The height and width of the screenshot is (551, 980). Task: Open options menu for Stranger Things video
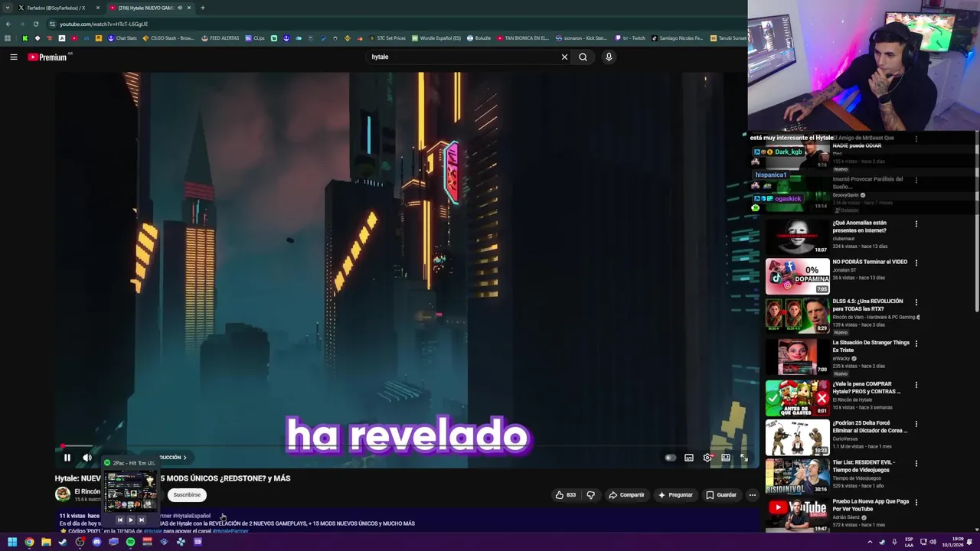916,344
